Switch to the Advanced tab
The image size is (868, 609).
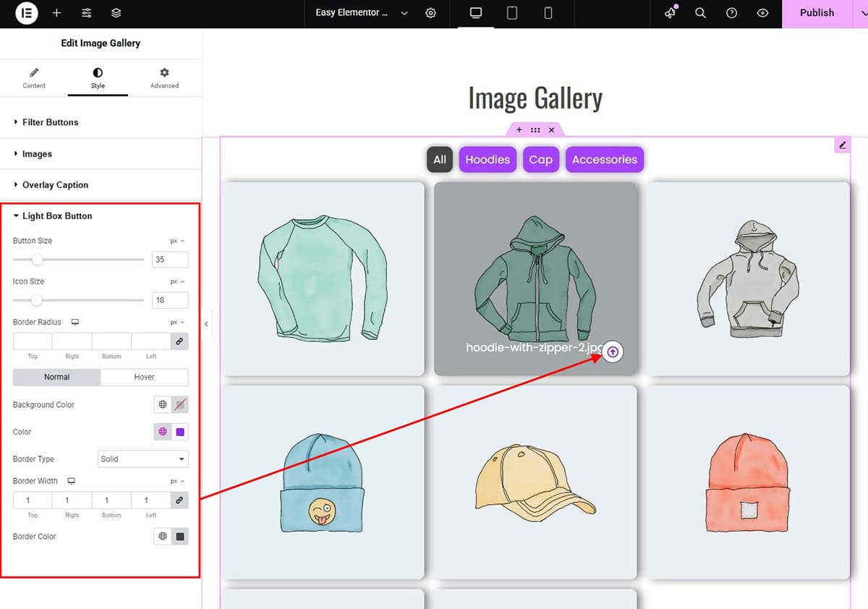pyautogui.click(x=164, y=78)
